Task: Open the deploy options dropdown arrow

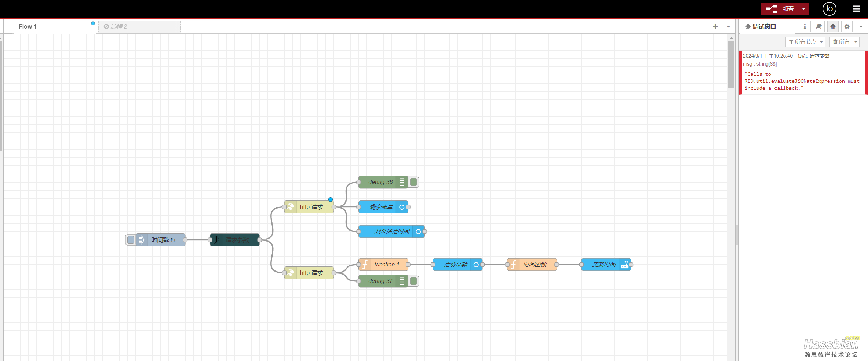Action: click(x=804, y=9)
